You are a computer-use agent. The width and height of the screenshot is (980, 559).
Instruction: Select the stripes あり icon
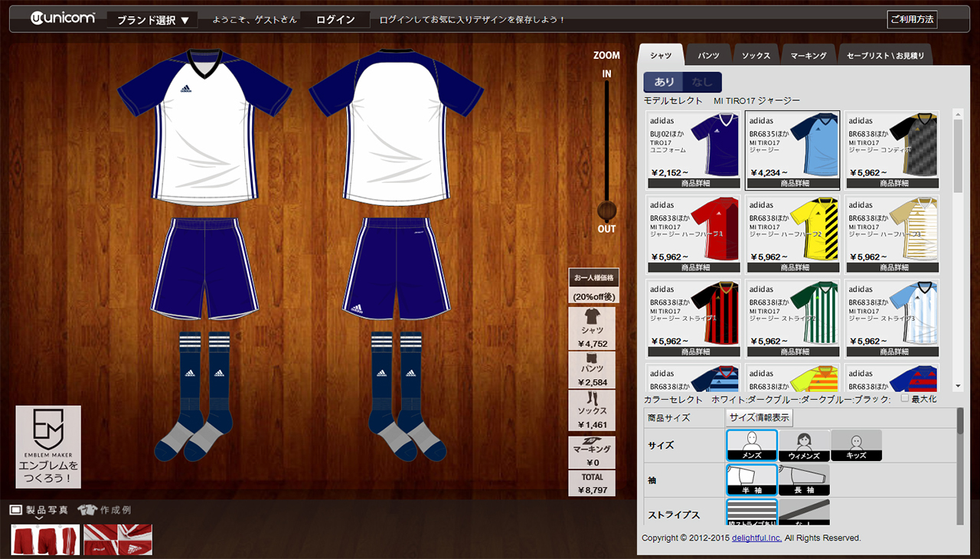pyautogui.click(x=752, y=512)
